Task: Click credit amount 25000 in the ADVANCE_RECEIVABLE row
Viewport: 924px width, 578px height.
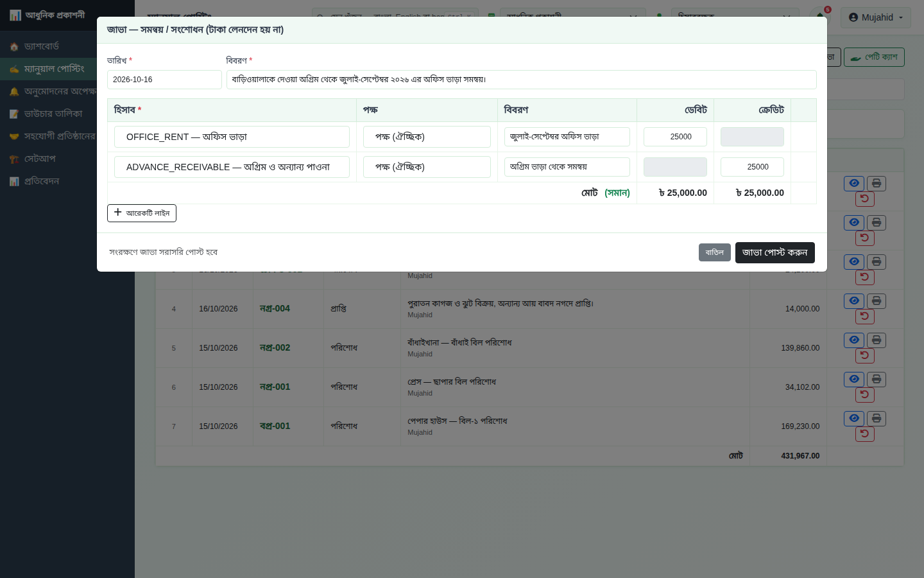Action: pyautogui.click(x=752, y=167)
